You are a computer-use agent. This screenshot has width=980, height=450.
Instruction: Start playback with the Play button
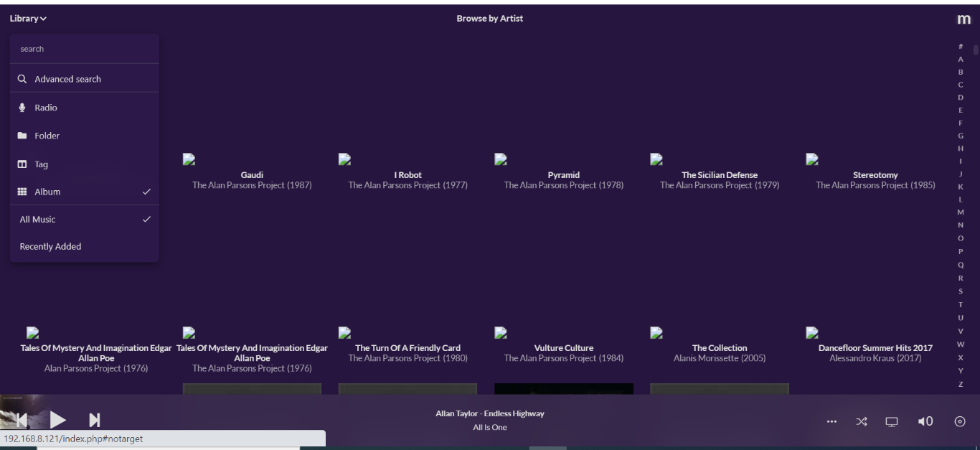point(58,420)
